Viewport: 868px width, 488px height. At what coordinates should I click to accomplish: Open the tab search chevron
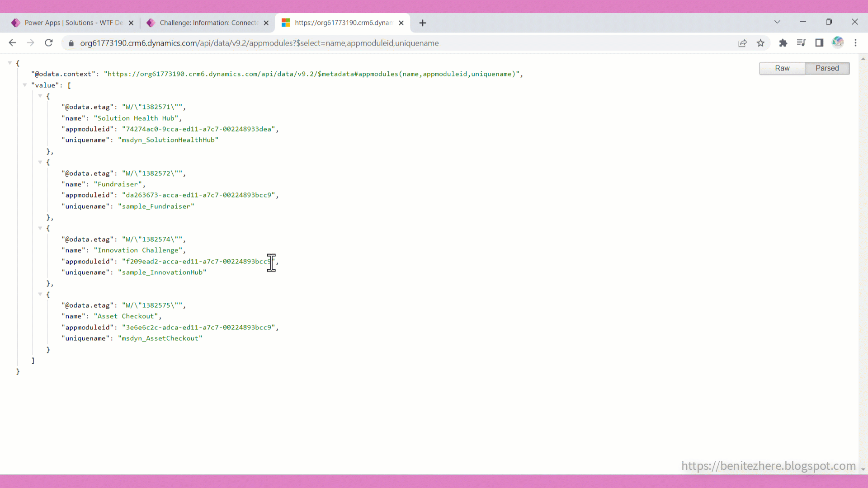click(777, 22)
